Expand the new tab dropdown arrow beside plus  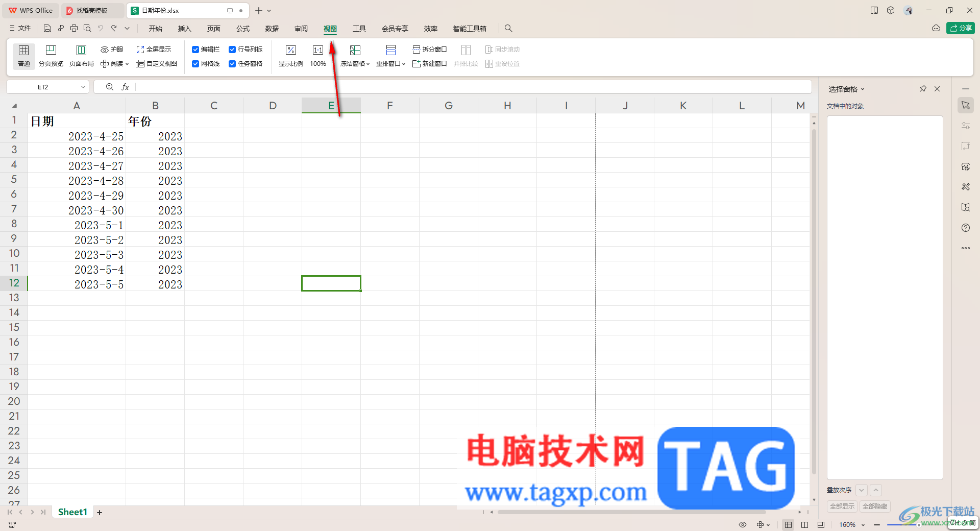click(269, 11)
